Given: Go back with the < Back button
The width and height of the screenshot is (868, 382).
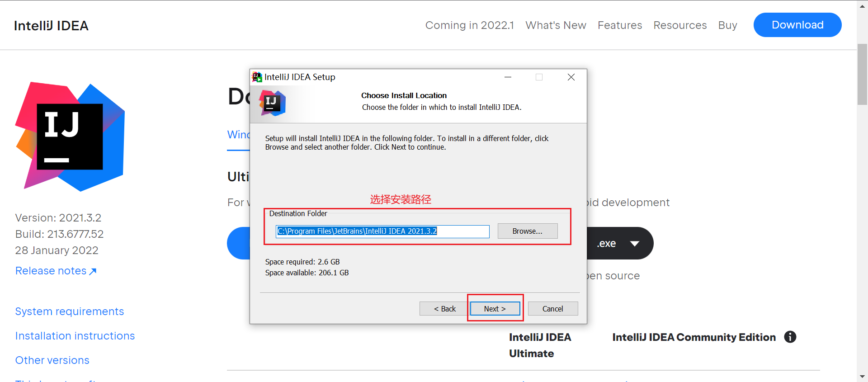Looking at the screenshot, I should pos(445,309).
